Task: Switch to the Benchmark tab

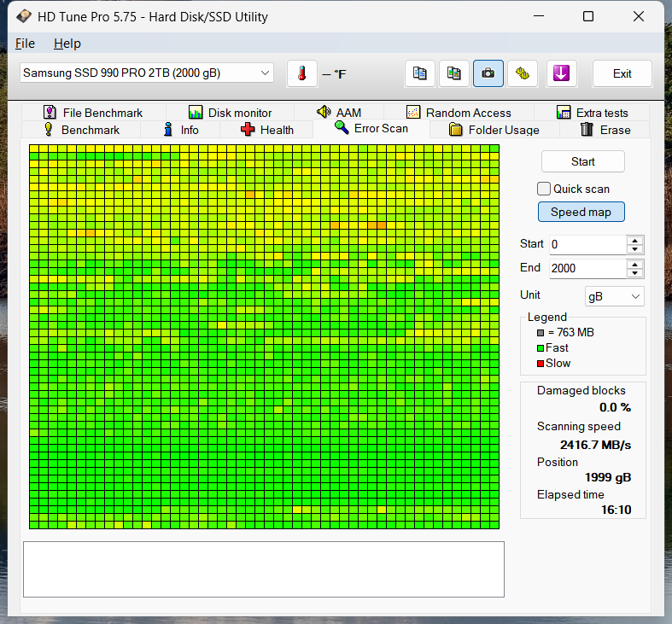Action: click(81, 130)
